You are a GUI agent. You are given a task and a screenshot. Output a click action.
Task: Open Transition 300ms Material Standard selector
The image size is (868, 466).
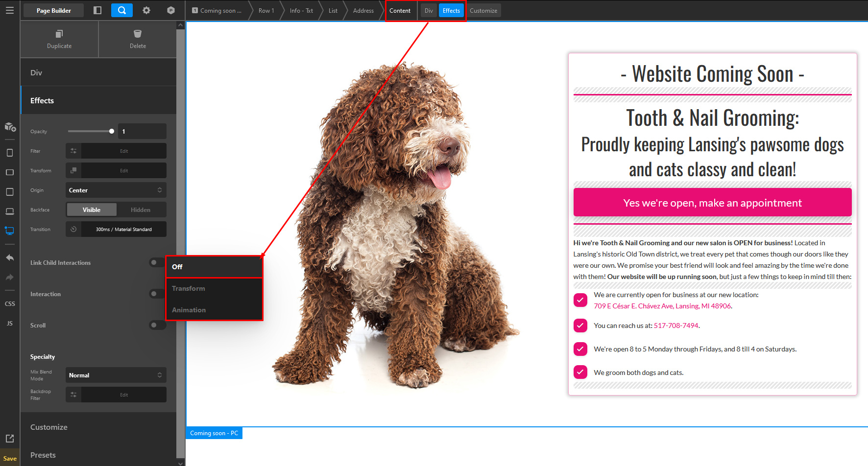tap(123, 230)
